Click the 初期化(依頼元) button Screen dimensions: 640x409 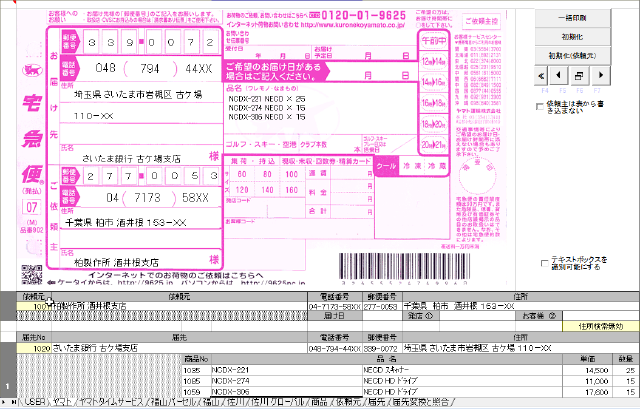(572, 56)
